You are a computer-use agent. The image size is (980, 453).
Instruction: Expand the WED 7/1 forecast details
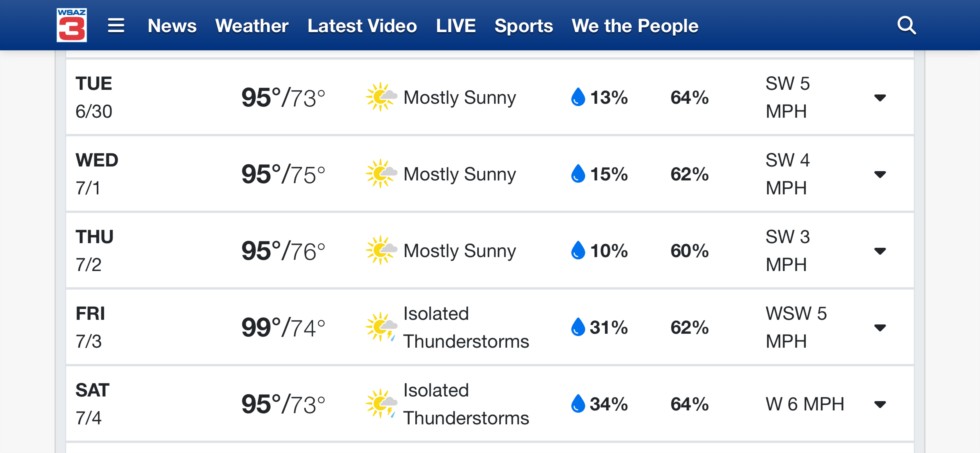coord(880,174)
